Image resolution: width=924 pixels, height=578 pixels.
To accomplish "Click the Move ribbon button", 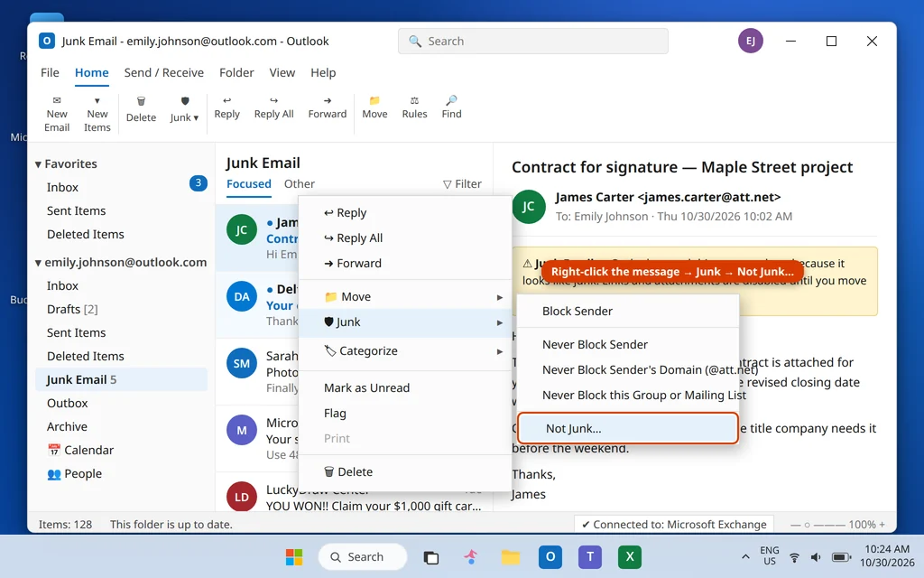I will point(374,108).
